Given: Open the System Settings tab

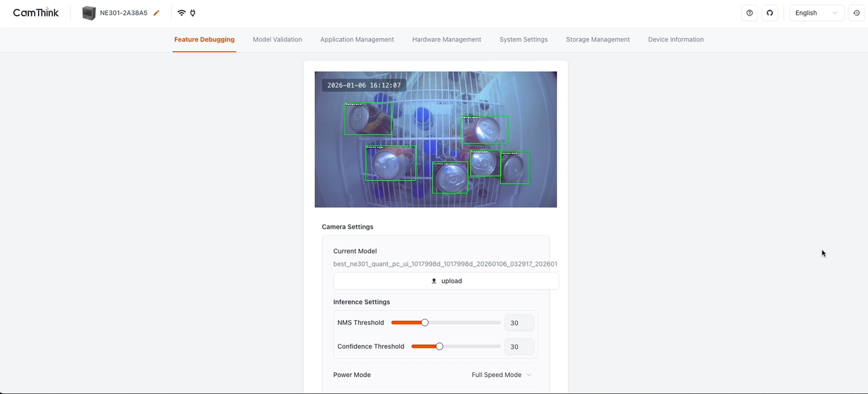Looking at the screenshot, I should coord(524,39).
